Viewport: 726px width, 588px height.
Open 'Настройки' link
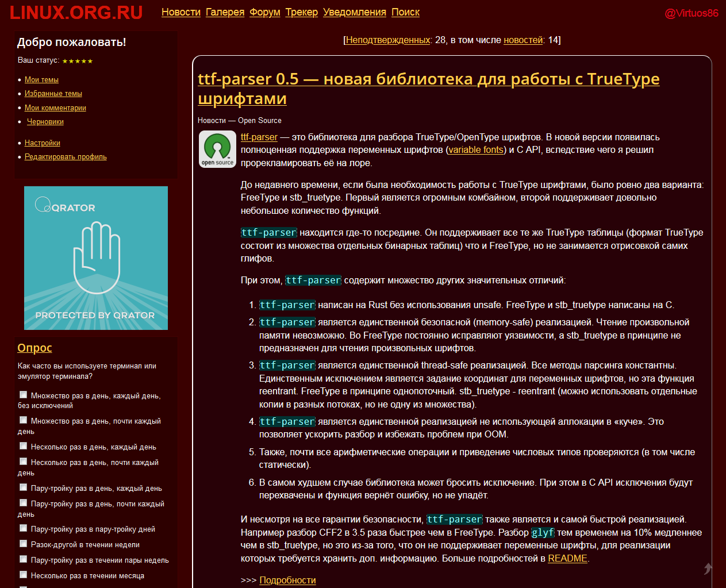(43, 143)
